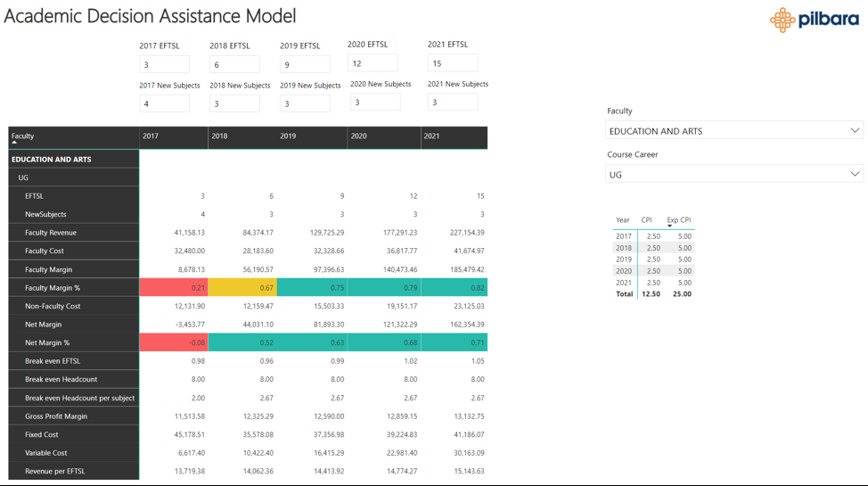The height and width of the screenshot is (486, 868).
Task: Select the Net Margin % row header
Action: pos(74,342)
